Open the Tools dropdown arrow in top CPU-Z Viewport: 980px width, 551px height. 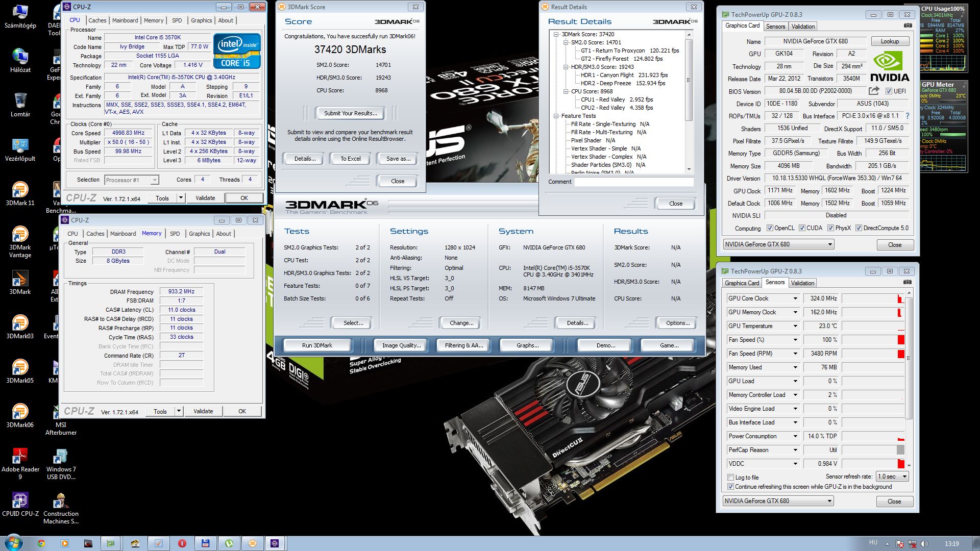pyautogui.click(x=180, y=198)
